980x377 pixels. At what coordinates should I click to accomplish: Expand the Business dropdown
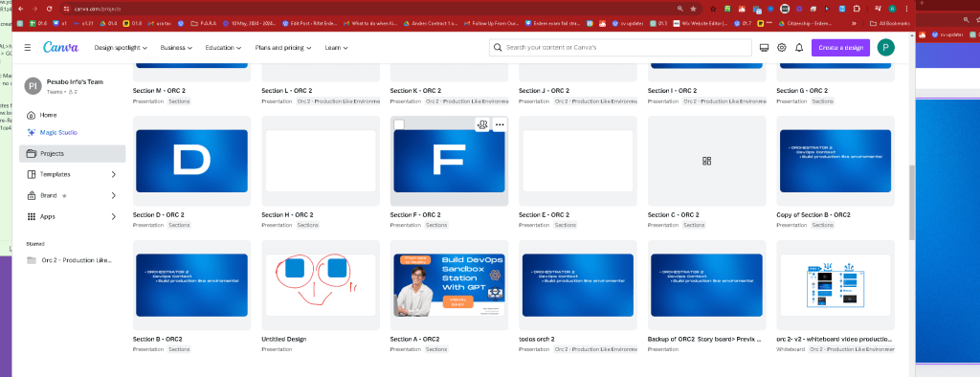tap(176, 48)
